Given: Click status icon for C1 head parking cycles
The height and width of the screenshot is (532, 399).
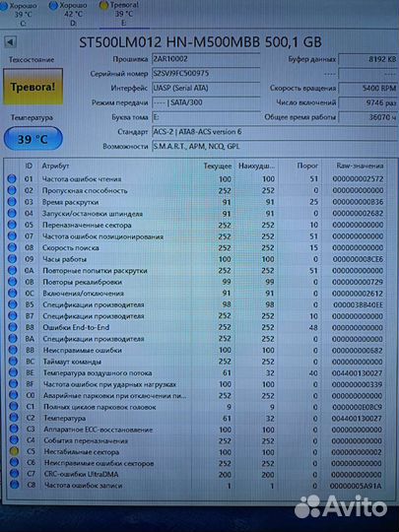Looking at the screenshot, I should [x=14, y=407].
